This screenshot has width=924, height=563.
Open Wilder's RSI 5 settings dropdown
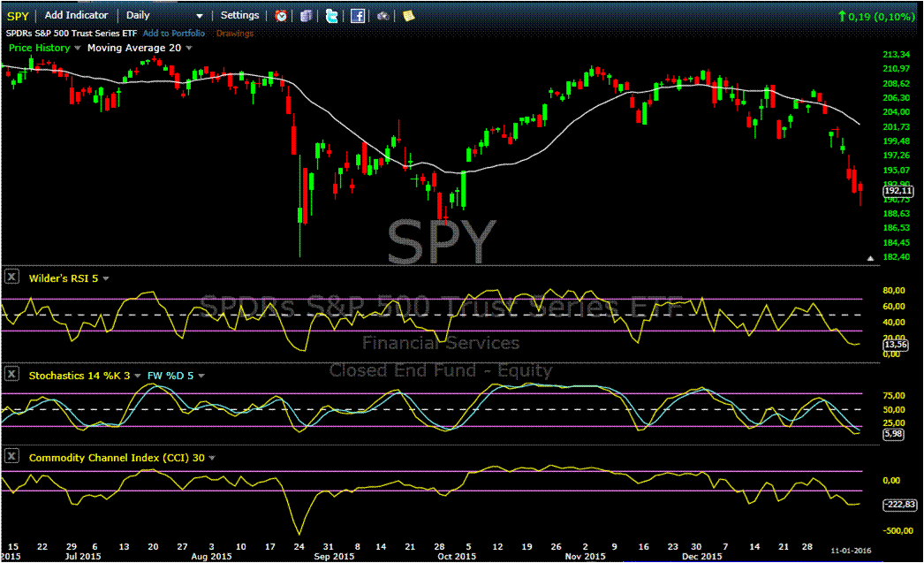[106, 278]
